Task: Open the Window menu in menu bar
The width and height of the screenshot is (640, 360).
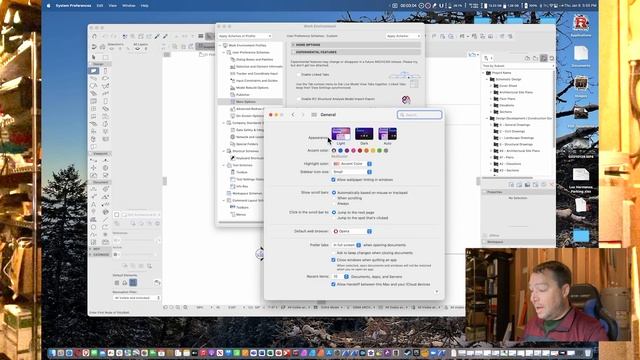Action: (129, 6)
